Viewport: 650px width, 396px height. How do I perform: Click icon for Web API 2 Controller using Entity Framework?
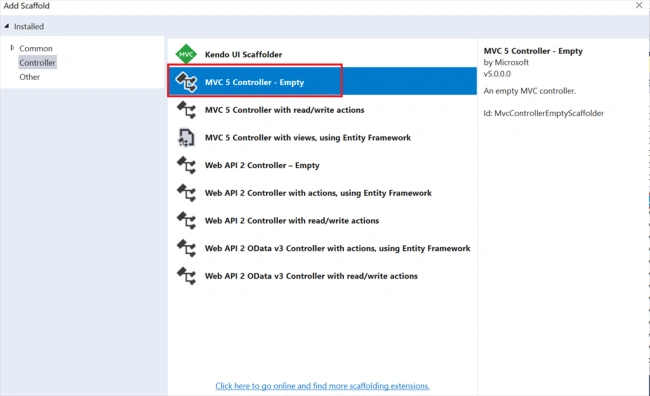tap(186, 193)
